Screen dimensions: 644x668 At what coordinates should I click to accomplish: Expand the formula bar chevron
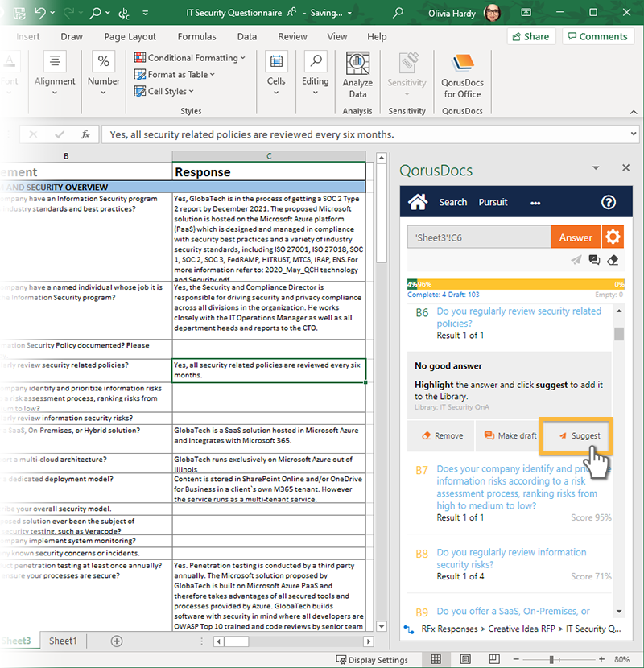[634, 134]
